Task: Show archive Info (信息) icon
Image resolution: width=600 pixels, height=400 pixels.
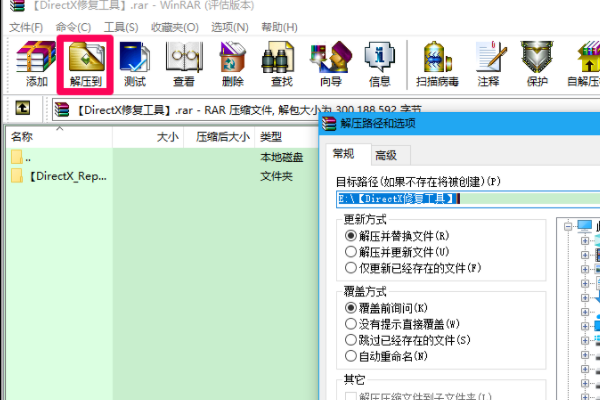Action: coord(379,64)
